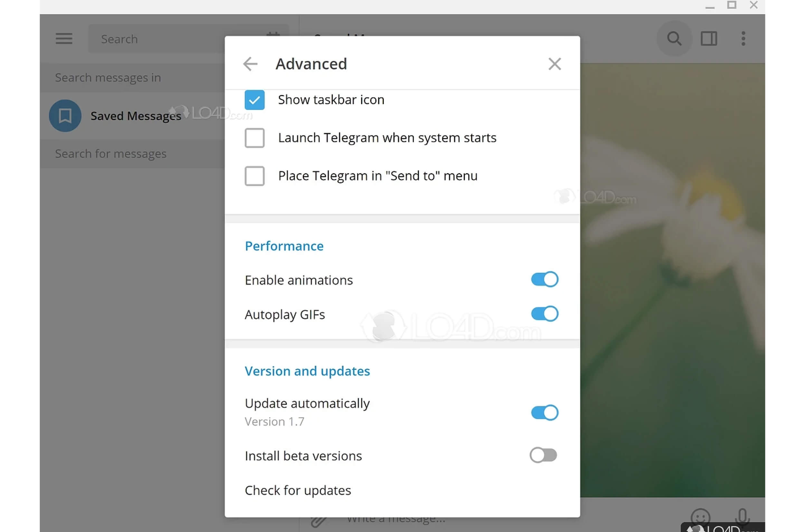Click the Search field in sidebar
The width and height of the screenshot is (805, 532).
(188, 39)
